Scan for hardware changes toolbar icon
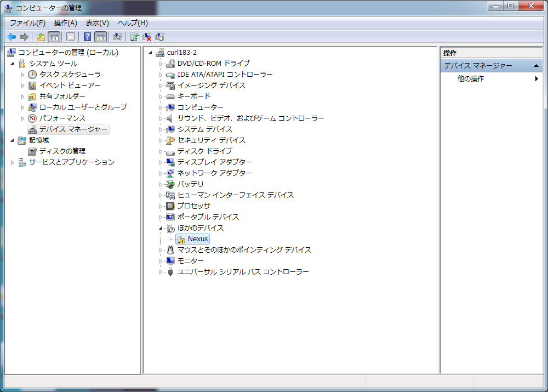548x392 pixels. [117, 37]
